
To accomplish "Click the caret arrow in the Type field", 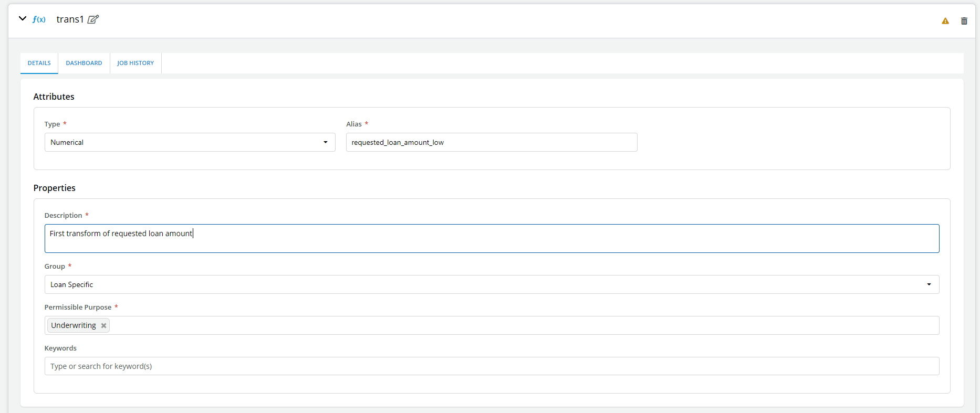I will coord(326,142).
